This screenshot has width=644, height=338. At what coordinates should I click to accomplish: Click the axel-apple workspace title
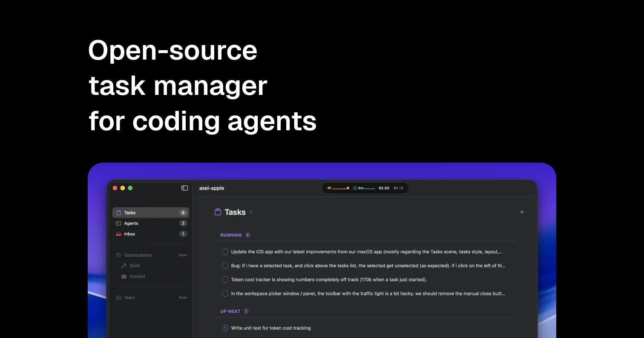(212, 188)
